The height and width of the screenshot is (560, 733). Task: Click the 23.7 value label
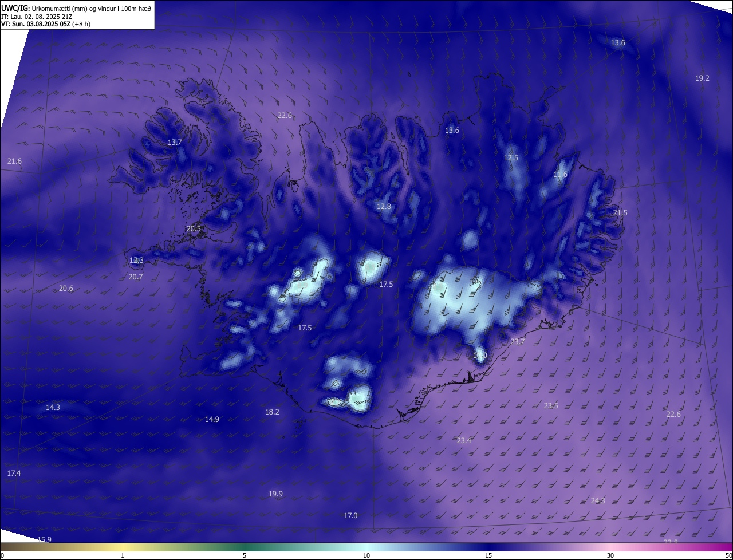pos(517,341)
